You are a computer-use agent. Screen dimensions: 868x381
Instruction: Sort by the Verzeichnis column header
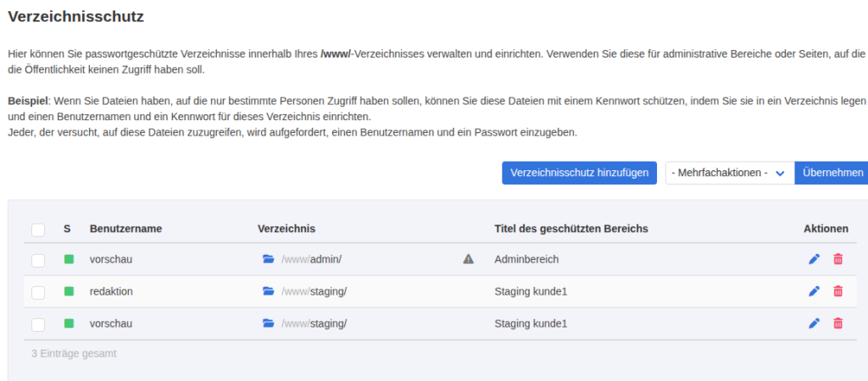pyautogui.click(x=287, y=229)
